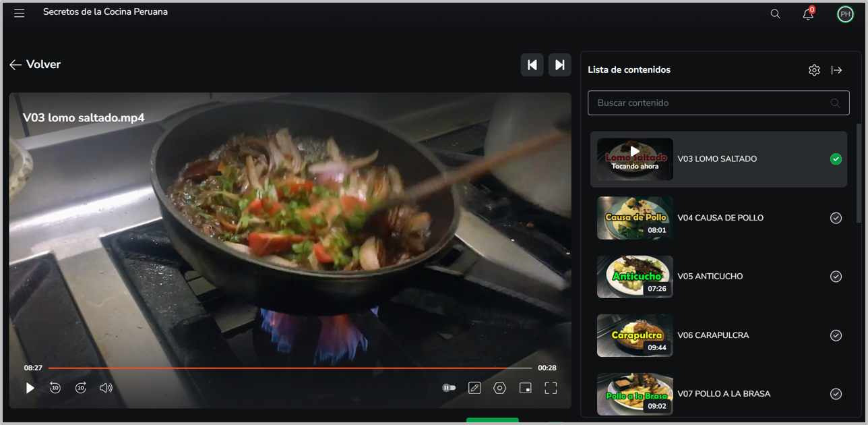This screenshot has height=425, width=868.
Task: Open the notifications bell
Action: click(x=807, y=14)
